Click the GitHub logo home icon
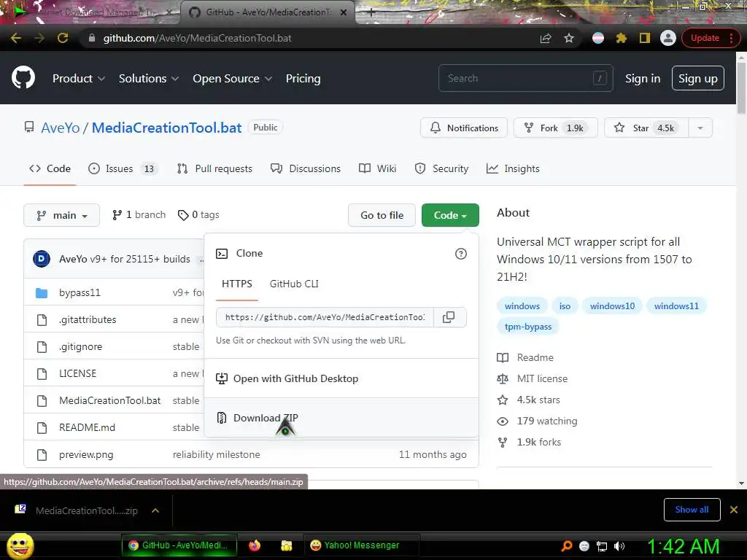The image size is (747, 560). (23, 78)
